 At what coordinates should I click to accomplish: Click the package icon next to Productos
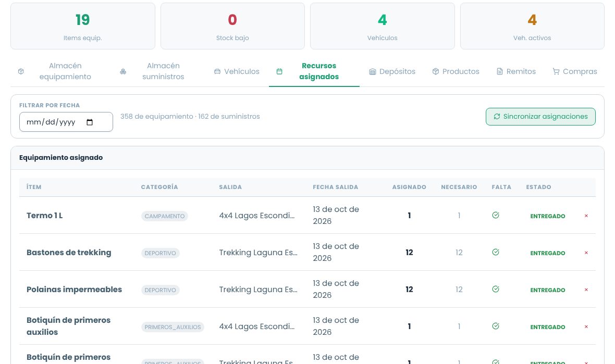coord(435,71)
